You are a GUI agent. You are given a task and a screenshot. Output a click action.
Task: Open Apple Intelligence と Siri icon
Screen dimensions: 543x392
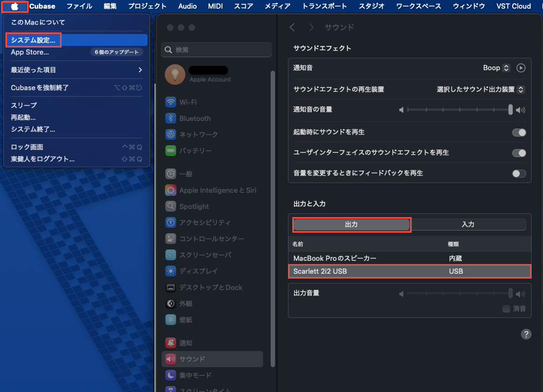click(171, 190)
